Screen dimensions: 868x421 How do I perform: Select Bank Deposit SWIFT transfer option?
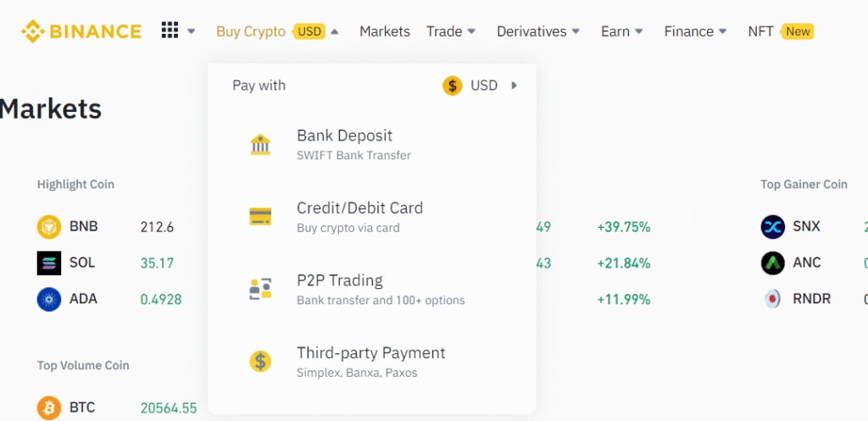[x=344, y=144]
